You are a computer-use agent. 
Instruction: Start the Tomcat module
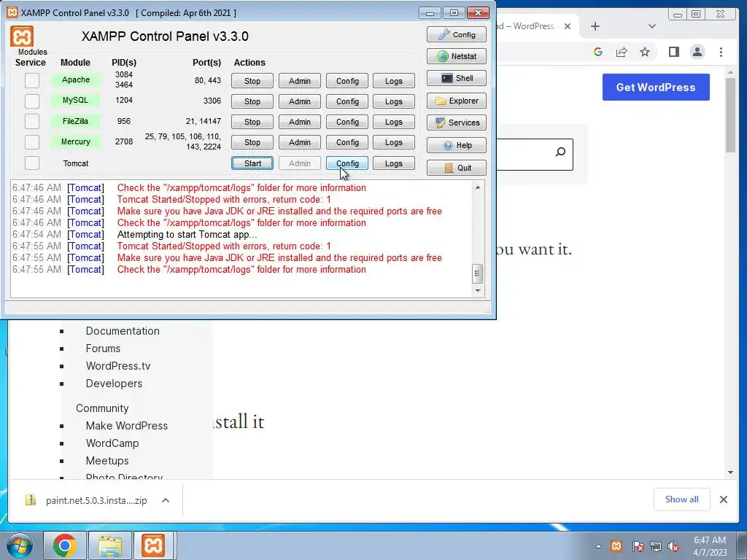(x=252, y=163)
